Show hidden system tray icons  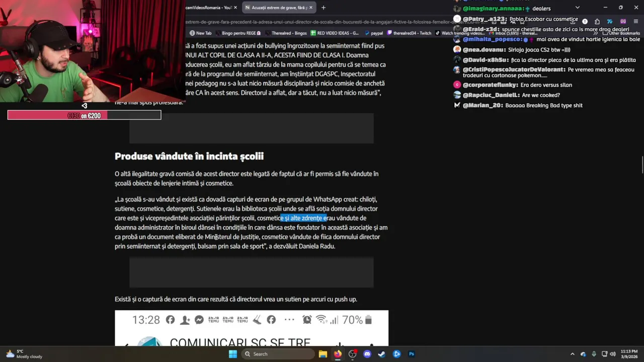coord(572,354)
